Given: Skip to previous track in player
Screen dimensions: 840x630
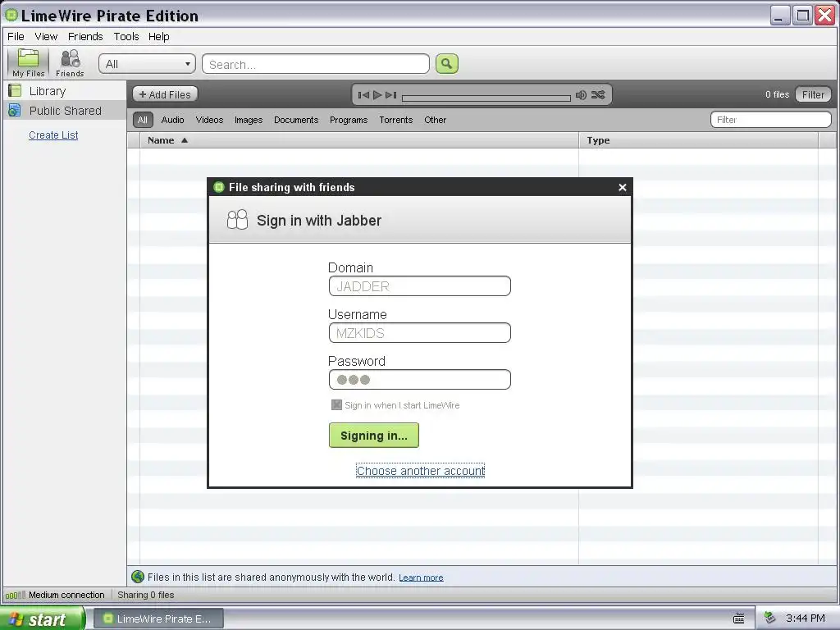Looking at the screenshot, I should tap(363, 95).
